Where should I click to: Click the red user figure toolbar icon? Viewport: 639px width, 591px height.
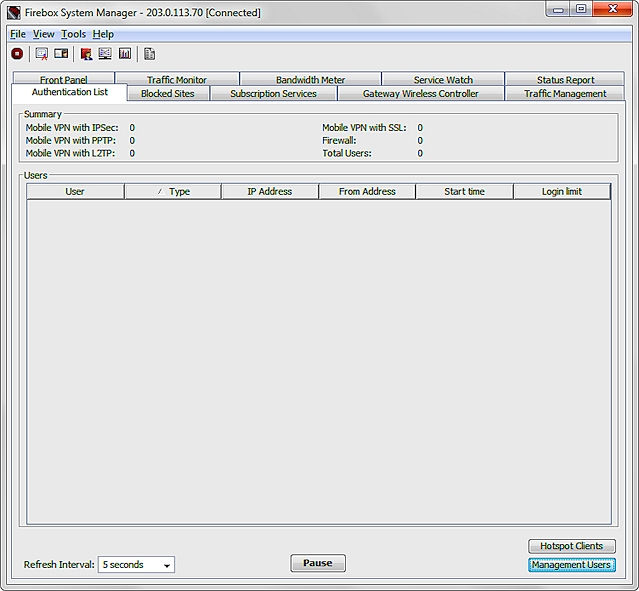tap(86, 54)
